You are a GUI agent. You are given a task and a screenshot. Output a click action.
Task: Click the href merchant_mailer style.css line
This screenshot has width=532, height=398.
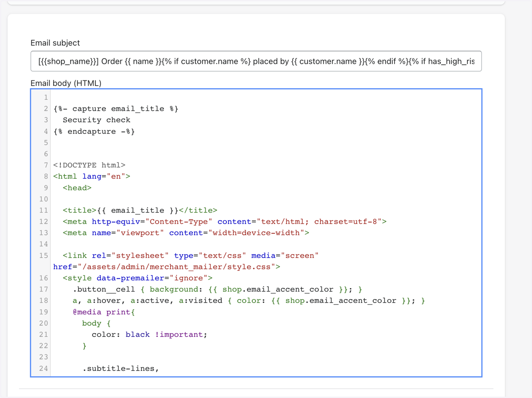(x=167, y=267)
